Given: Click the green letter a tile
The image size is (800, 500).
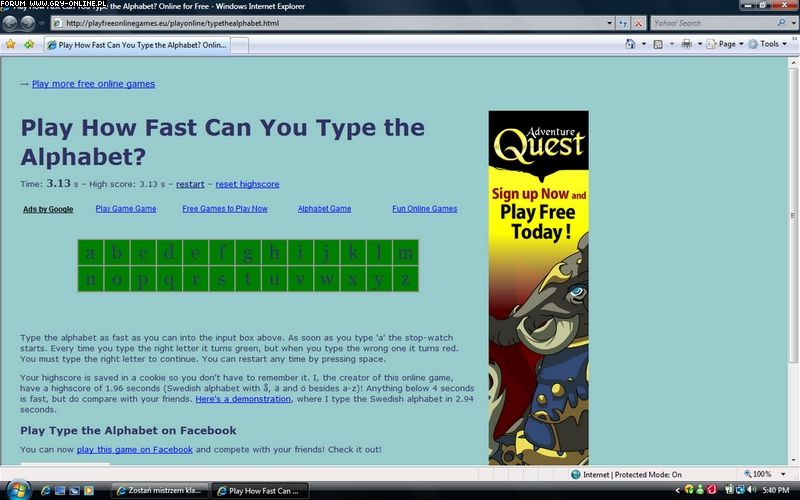Looking at the screenshot, I should [x=91, y=253].
